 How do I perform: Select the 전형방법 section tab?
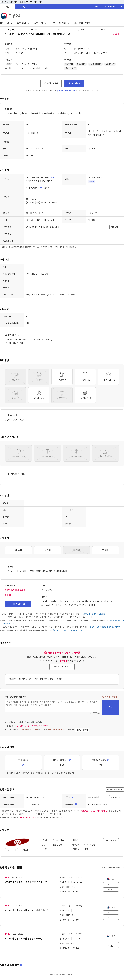click(x=103, y=29)
